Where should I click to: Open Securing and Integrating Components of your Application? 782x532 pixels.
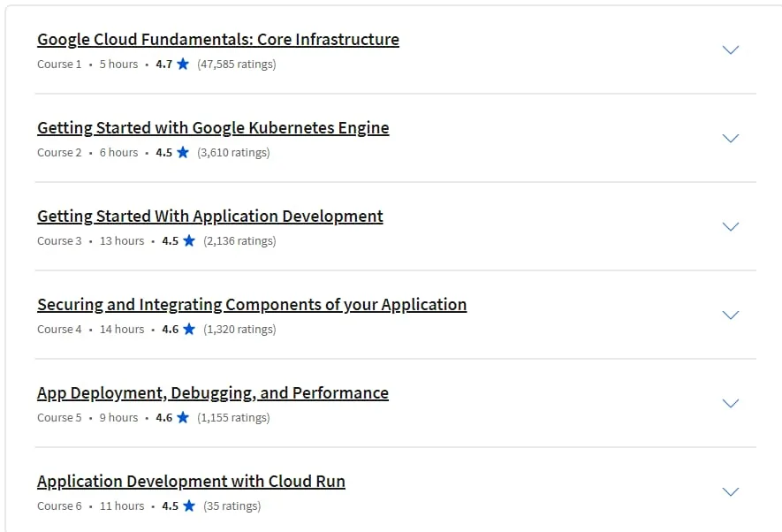tap(252, 305)
